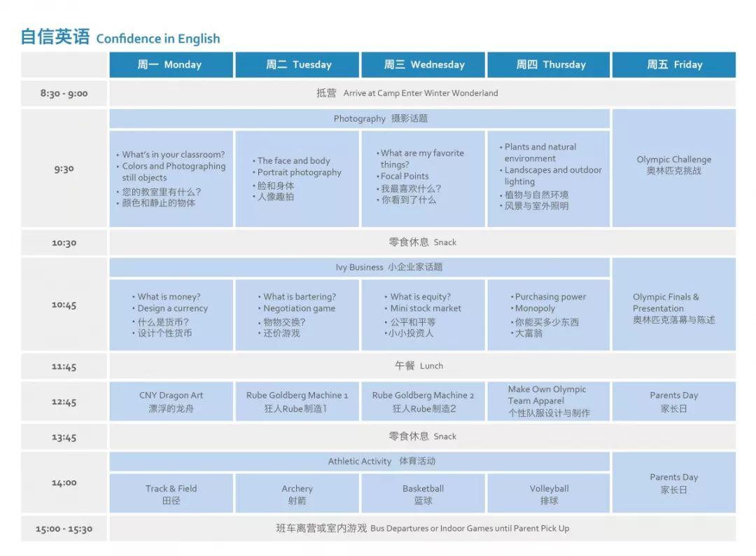The image size is (756, 556).
Task: Open Monday's What's in your classroom cell
Action: click(171, 179)
